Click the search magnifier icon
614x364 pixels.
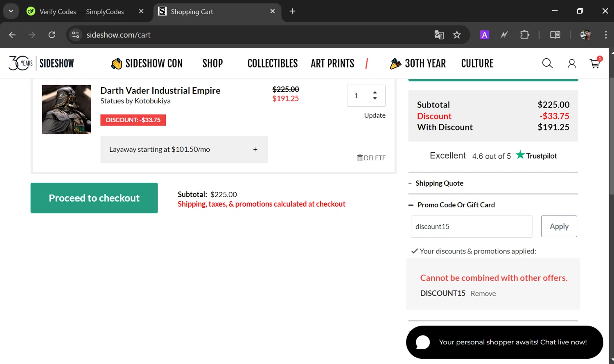tap(547, 63)
